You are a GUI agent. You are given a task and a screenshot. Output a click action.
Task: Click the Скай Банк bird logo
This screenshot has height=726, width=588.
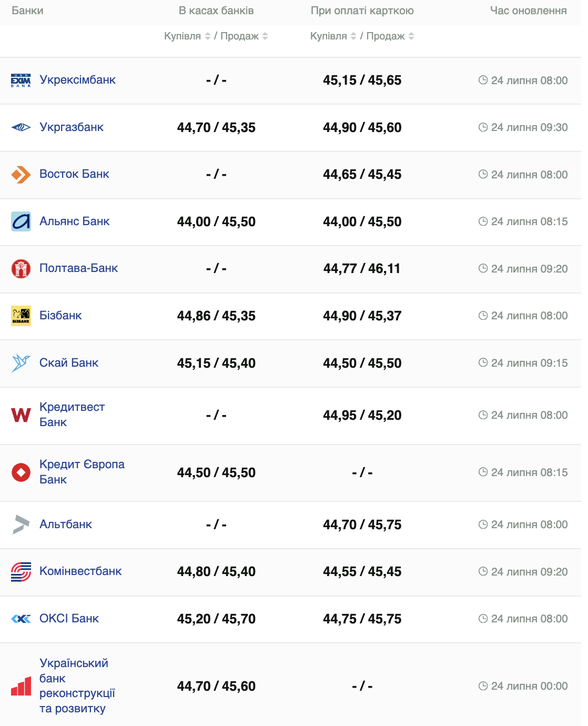pyautogui.click(x=21, y=363)
